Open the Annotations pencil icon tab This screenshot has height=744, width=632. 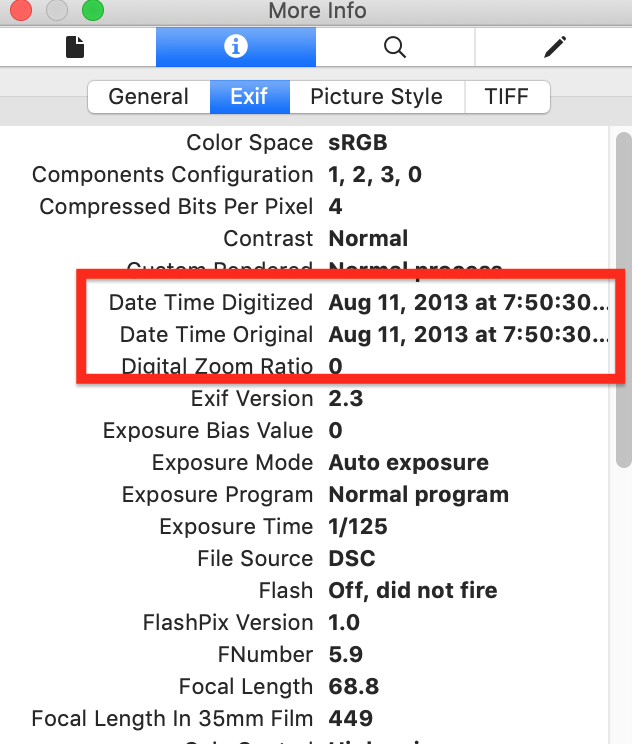pos(555,47)
